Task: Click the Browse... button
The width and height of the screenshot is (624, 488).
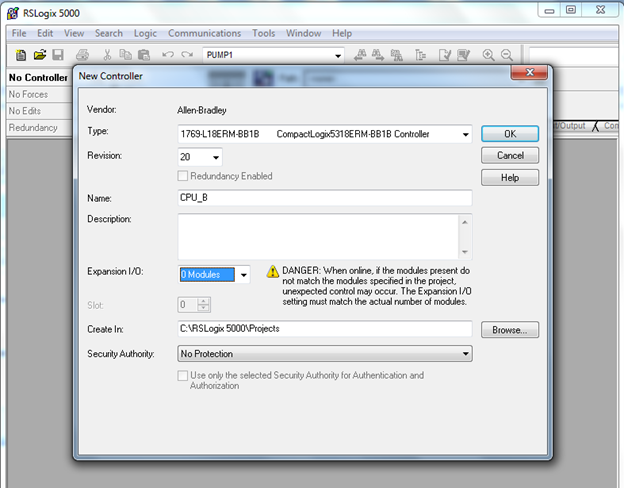Action: click(x=510, y=330)
